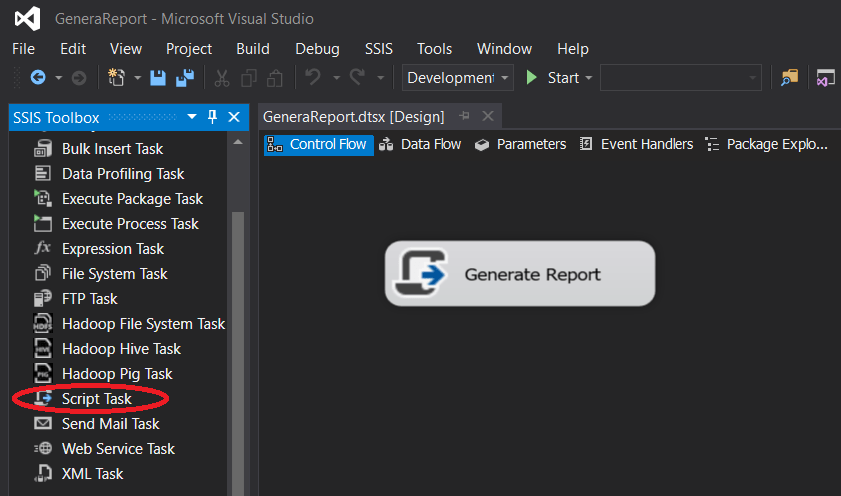Click the New Project toolbar icon
The width and height of the screenshot is (841, 496).
(x=116, y=78)
